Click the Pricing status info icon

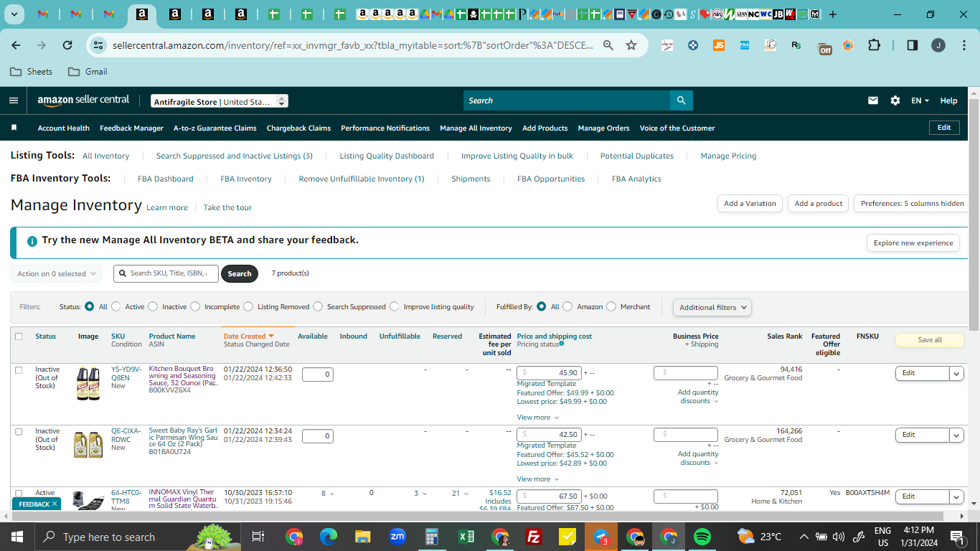[x=561, y=344]
